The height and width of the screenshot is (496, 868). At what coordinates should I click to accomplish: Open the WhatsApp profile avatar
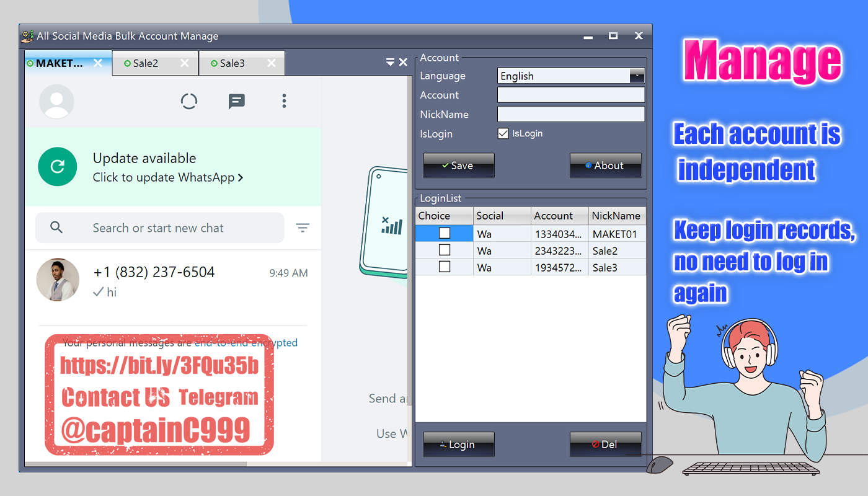click(56, 102)
